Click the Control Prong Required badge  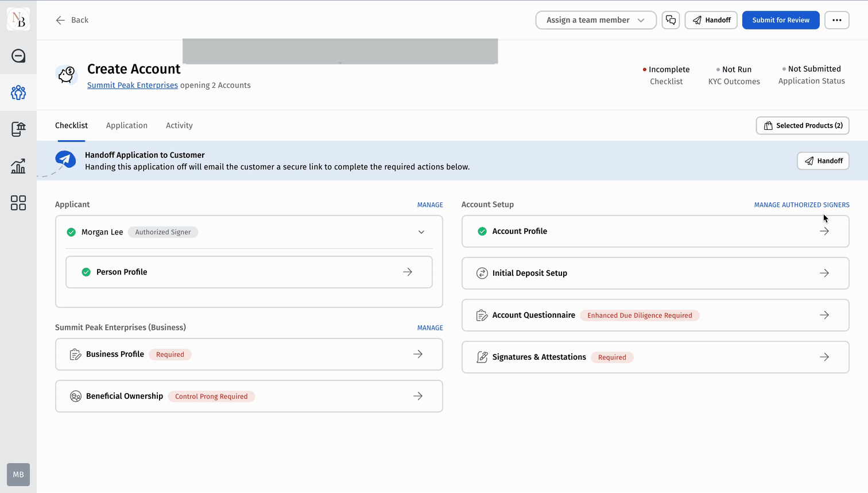pyautogui.click(x=211, y=396)
